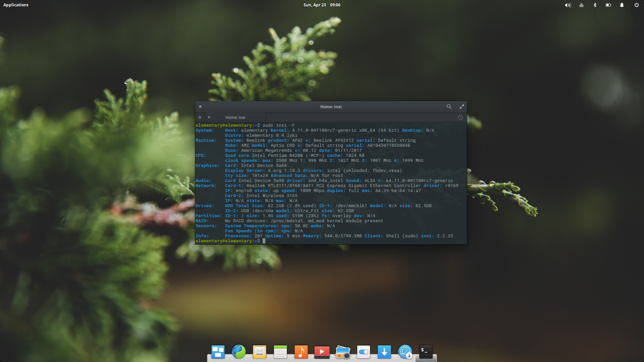
Task: Click the inxi version '2.2.35'
Action: pyautogui.click(x=445, y=236)
